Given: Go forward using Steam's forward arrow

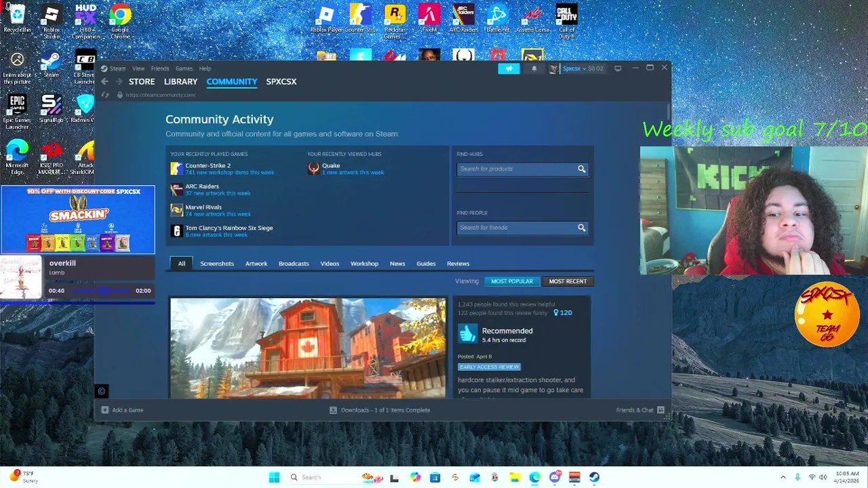Looking at the screenshot, I should tap(119, 81).
